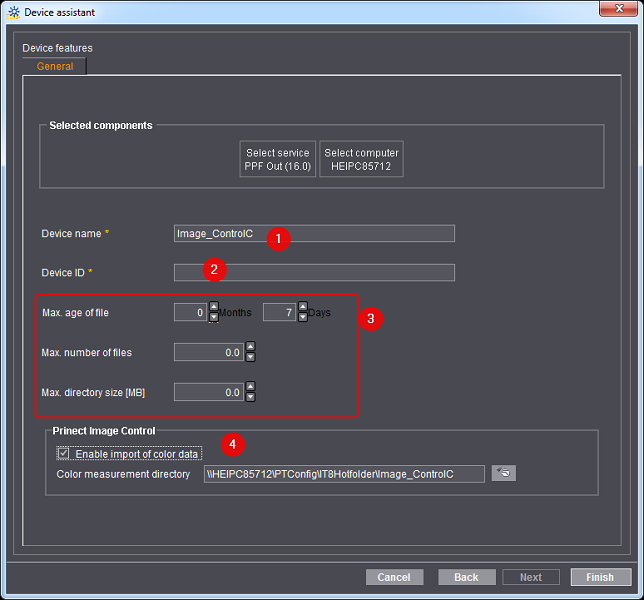Decrease Days value with down arrow
This screenshot has width=644, height=600.
pyautogui.click(x=302, y=317)
